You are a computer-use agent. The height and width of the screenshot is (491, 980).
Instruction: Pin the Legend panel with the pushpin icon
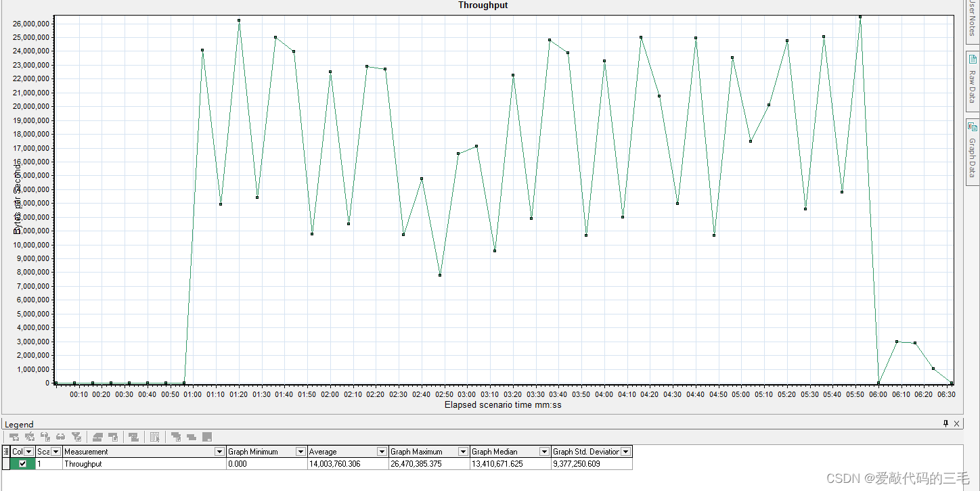tap(946, 423)
